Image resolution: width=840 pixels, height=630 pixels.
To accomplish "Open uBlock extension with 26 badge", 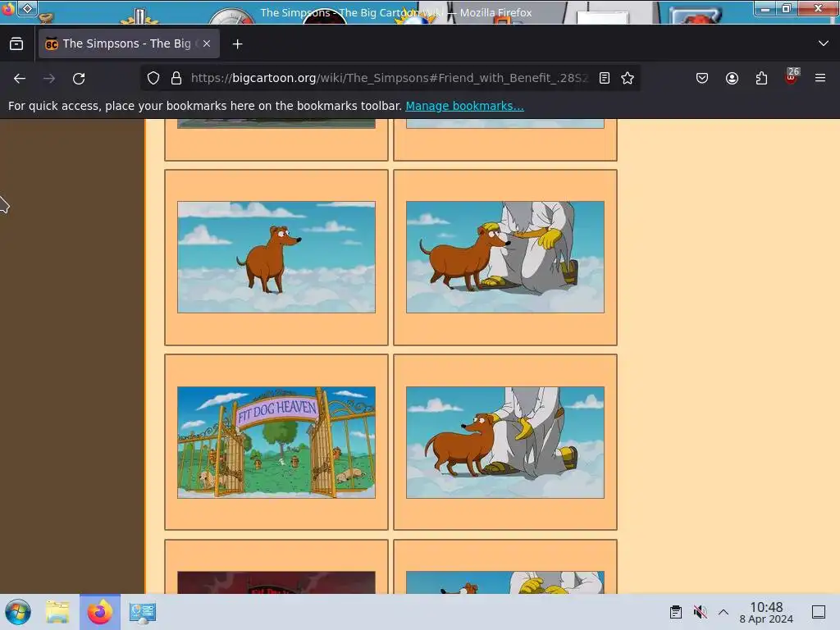I will [792, 76].
